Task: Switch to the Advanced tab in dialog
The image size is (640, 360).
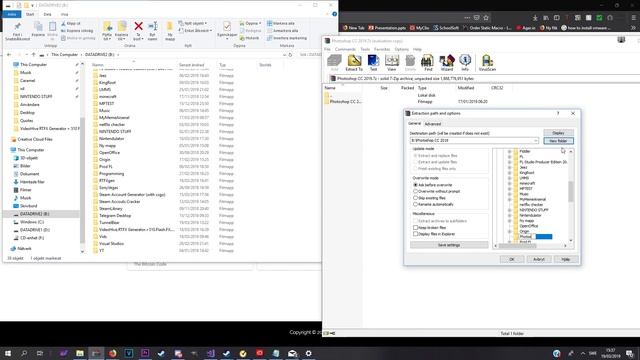Action: 432,124
